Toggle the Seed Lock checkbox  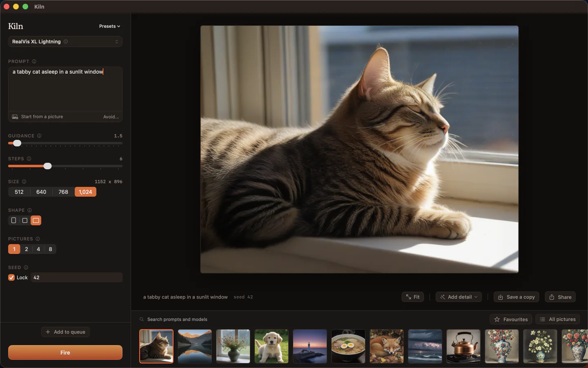point(11,278)
